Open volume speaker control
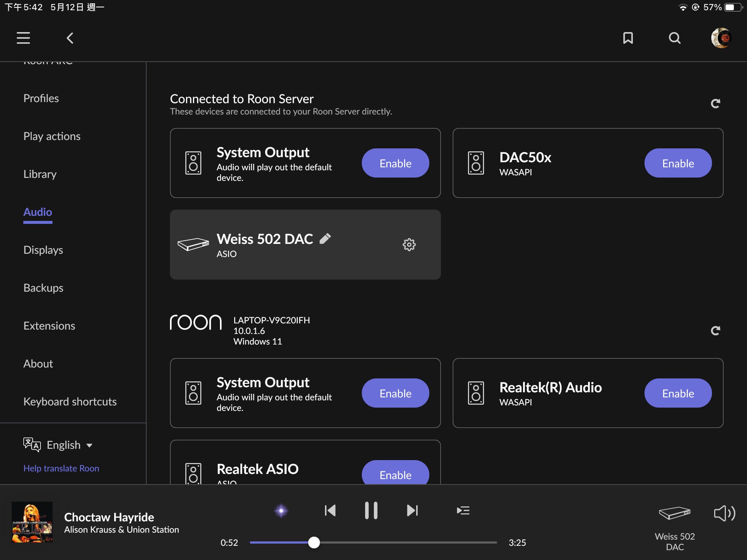This screenshot has width=747, height=560. pyautogui.click(x=724, y=513)
